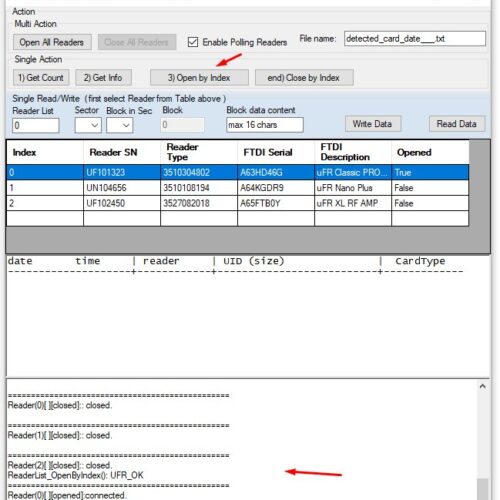The width and height of the screenshot is (500, 500).
Task: Select reader row UF102450
Action: [122, 203]
